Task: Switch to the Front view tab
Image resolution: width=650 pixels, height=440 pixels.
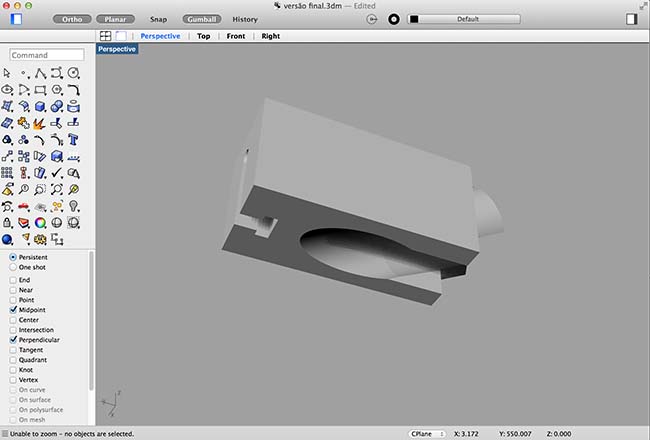Action: [x=236, y=36]
